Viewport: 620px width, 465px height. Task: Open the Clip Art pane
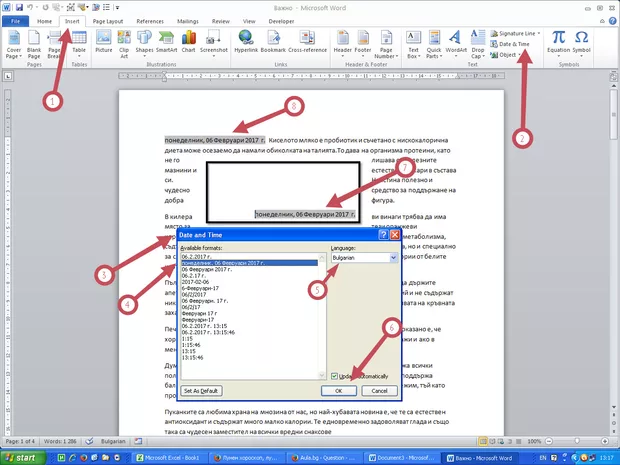point(124,44)
